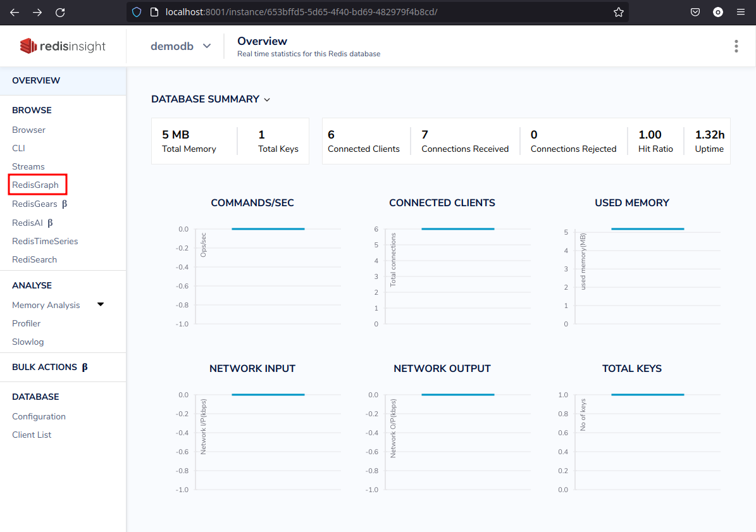Click the Connections Received stat
Image resolution: width=756 pixels, height=532 pixels.
pyautogui.click(x=465, y=141)
